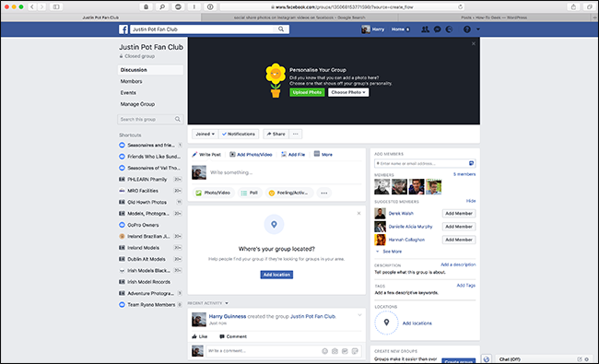Open the Seasonaires and frie... shortcut

(150, 146)
